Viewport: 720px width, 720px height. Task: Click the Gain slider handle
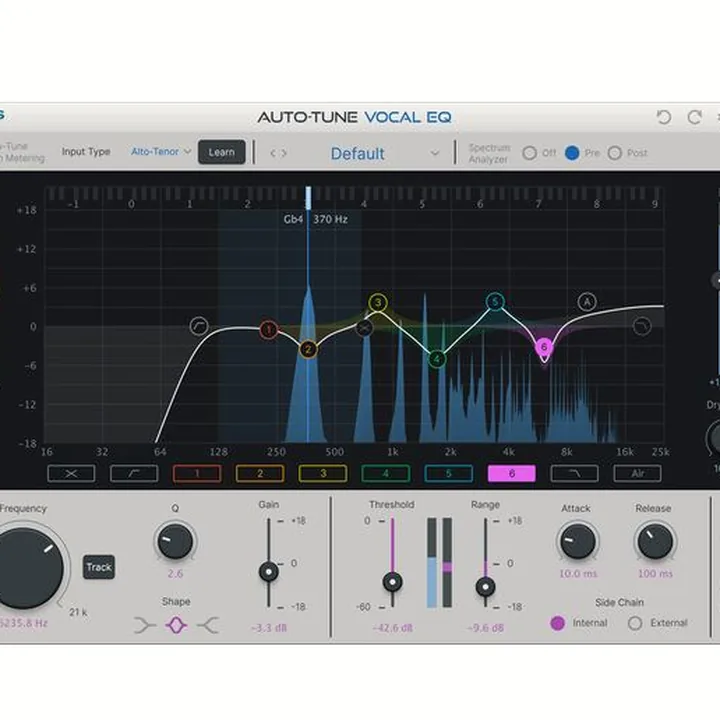coord(269,572)
